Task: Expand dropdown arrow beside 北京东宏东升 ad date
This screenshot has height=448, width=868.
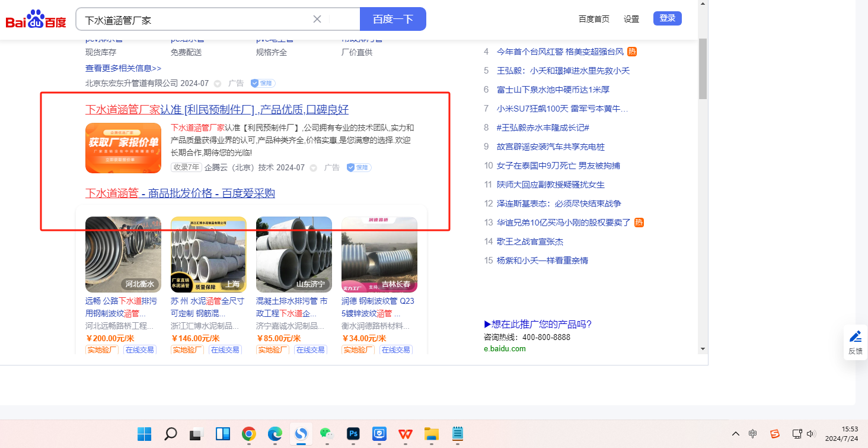Action: coord(217,84)
